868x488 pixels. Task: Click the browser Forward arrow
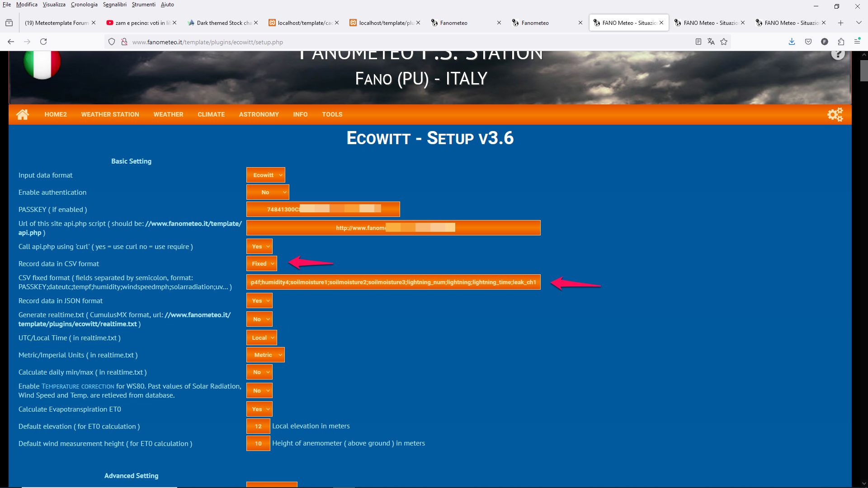tap(27, 42)
